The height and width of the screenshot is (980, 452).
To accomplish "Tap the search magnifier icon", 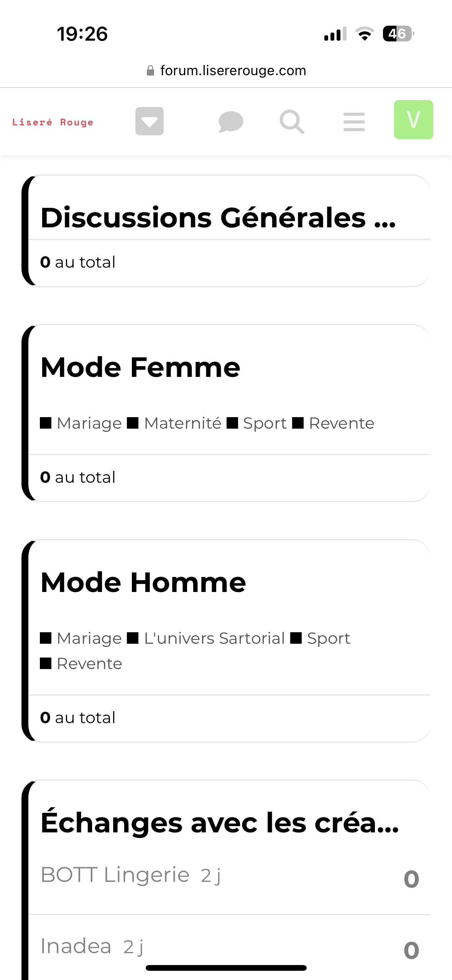I will [292, 122].
